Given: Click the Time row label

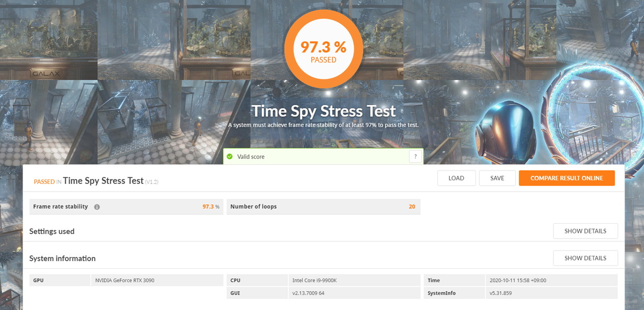Looking at the screenshot, I should [x=434, y=280].
